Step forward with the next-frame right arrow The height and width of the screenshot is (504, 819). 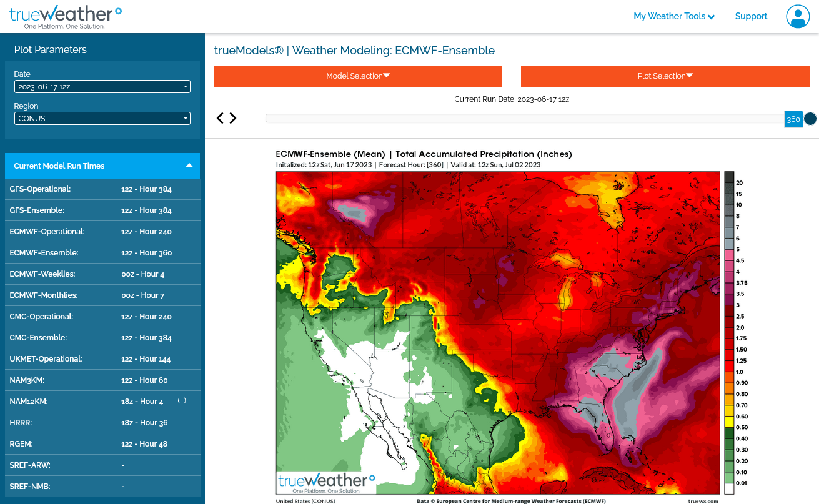pyautogui.click(x=233, y=118)
